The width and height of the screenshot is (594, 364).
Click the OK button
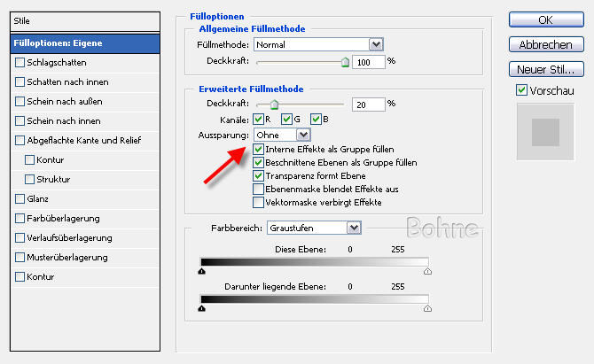545,20
